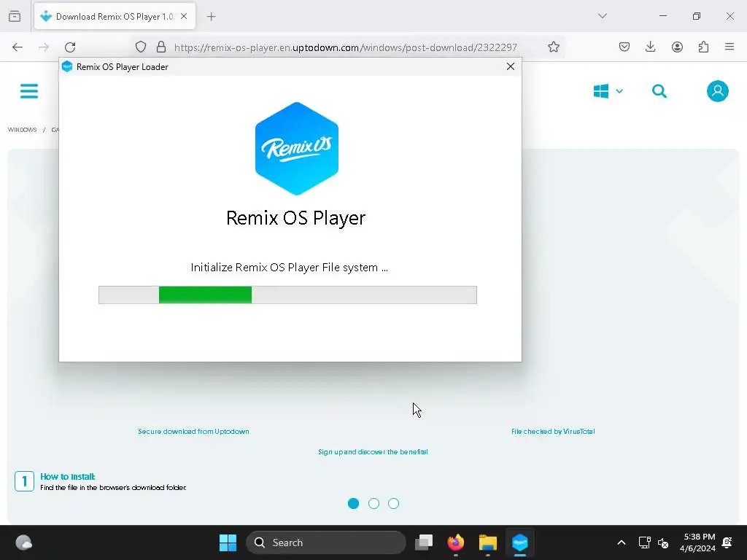Close the Remix OS Player Loader dialog
The height and width of the screenshot is (560, 747).
click(510, 66)
